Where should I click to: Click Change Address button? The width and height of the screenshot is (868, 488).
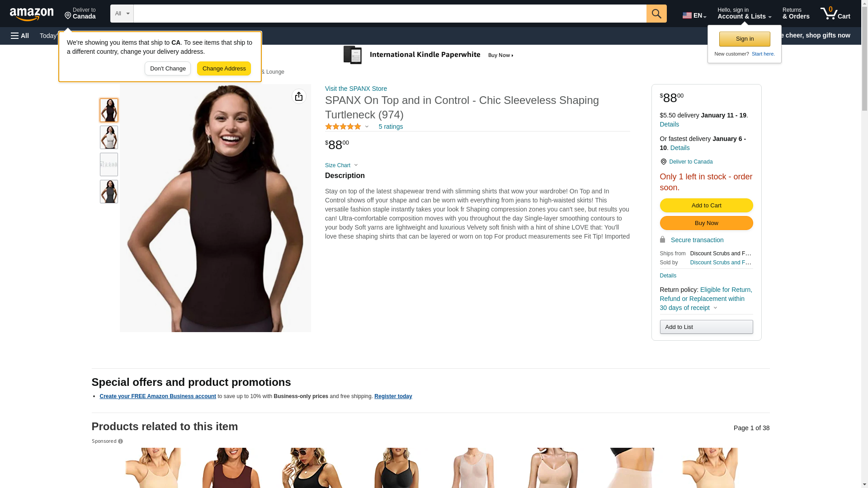click(224, 69)
